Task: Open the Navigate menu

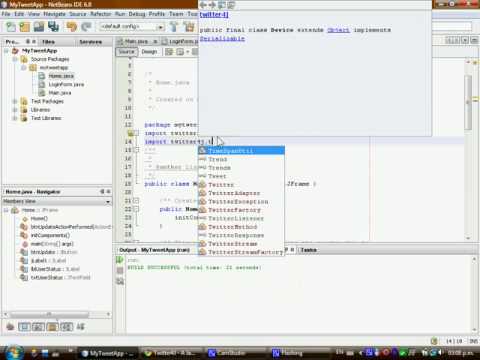Action: pyautogui.click(x=54, y=14)
